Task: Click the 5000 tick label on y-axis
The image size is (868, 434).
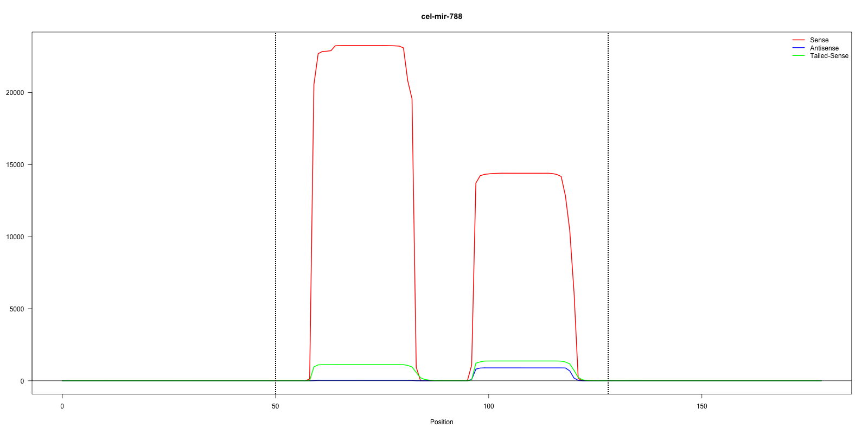Action: point(17,309)
